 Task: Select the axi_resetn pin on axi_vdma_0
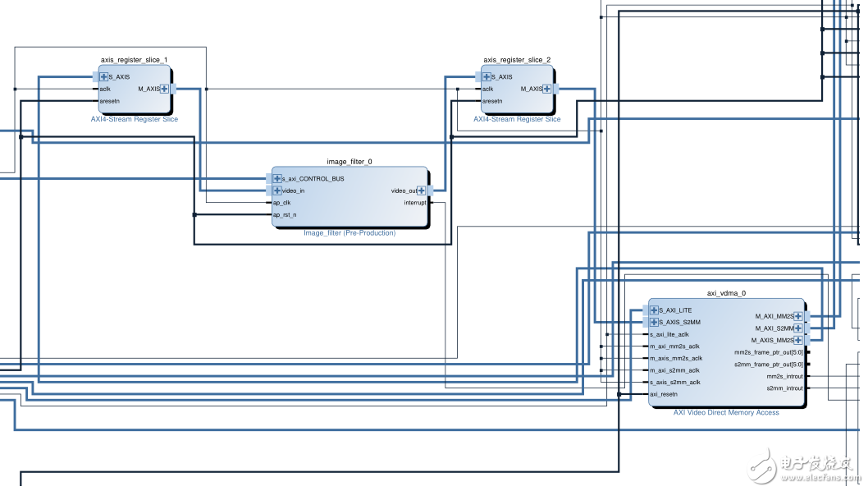click(x=663, y=394)
